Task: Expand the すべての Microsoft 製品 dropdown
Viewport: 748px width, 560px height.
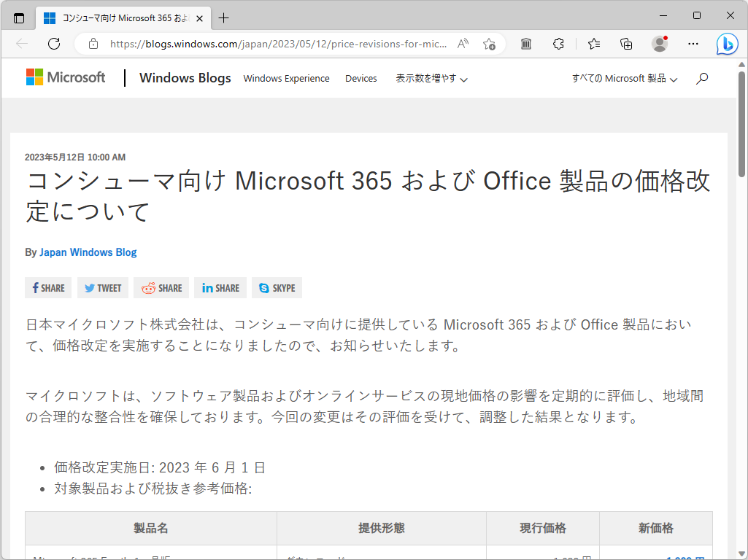Action: (624, 78)
